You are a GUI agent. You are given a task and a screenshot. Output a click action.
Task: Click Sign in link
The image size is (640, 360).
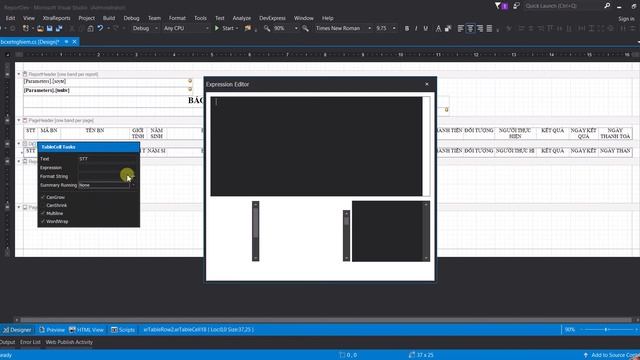pyautogui.click(x=626, y=19)
